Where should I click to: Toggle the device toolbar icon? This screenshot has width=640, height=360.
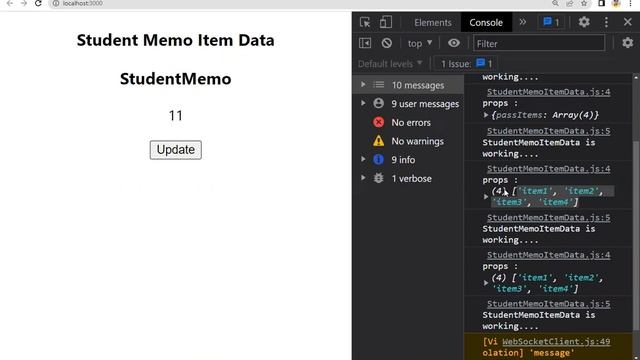tap(385, 22)
